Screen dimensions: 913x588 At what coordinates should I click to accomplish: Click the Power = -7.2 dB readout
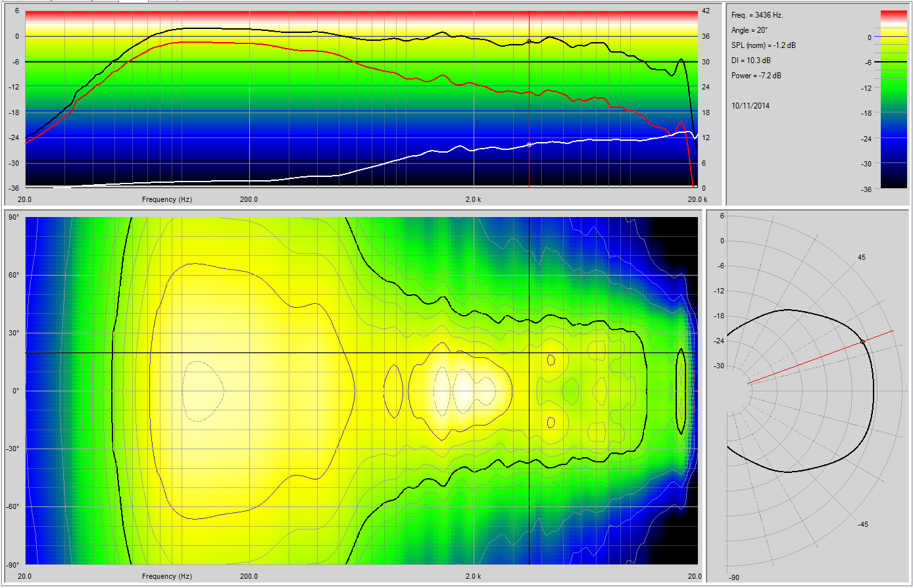pos(756,76)
